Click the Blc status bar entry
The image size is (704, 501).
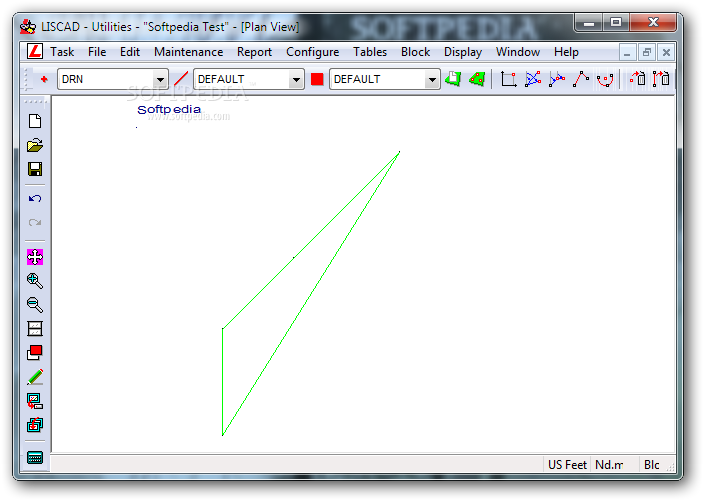pyautogui.click(x=651, y=465)
